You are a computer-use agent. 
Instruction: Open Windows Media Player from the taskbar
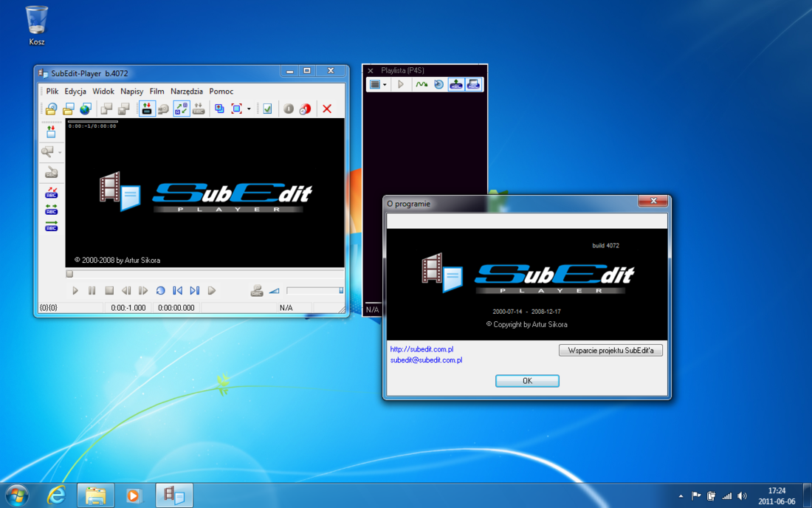[x=134, y=495]
